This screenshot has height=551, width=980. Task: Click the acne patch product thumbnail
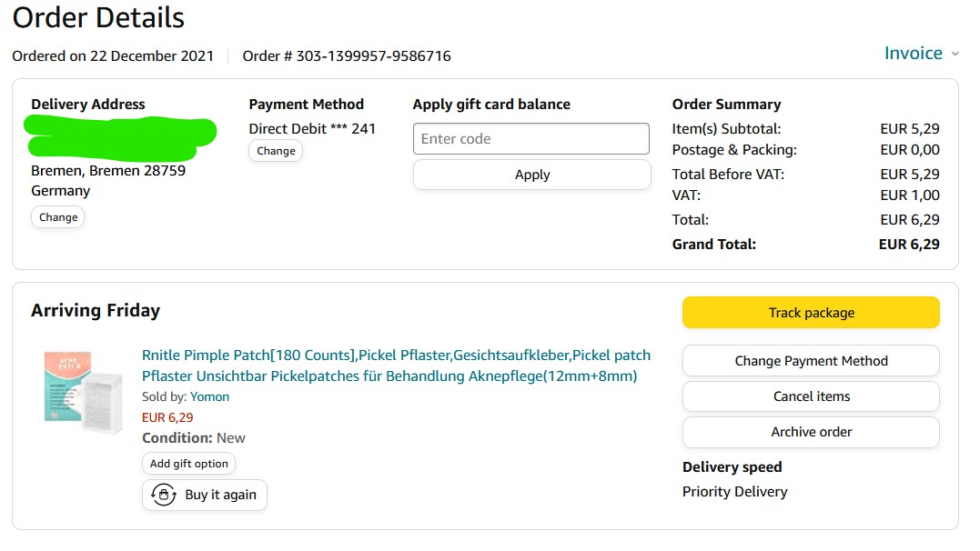point(83,391)
